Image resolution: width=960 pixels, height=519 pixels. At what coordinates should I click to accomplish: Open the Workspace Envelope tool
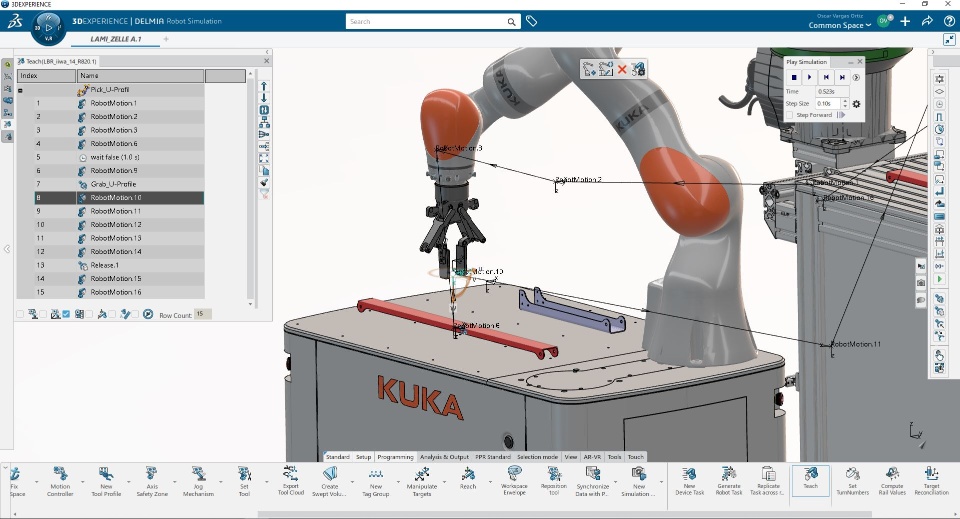[x=514, y=481]
